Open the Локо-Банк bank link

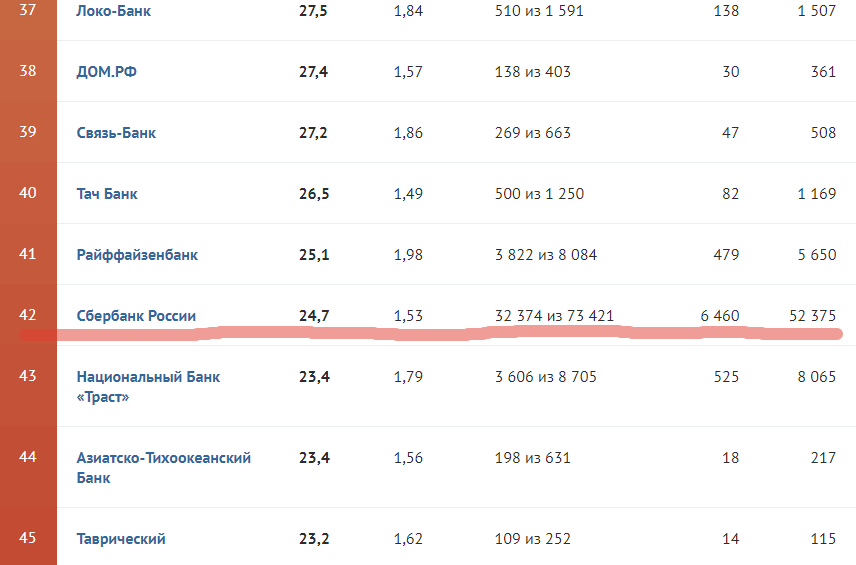point(114,11)
